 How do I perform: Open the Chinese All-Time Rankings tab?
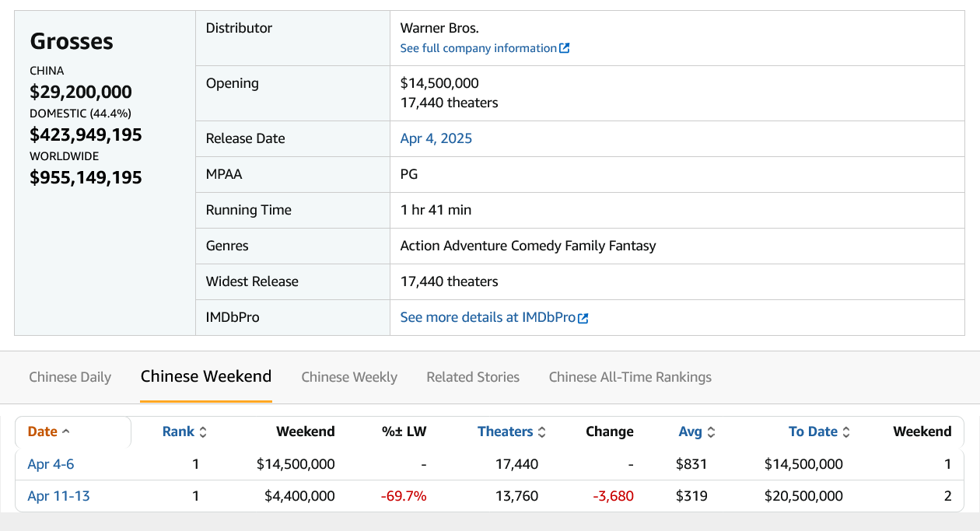(x=630, y=377)
